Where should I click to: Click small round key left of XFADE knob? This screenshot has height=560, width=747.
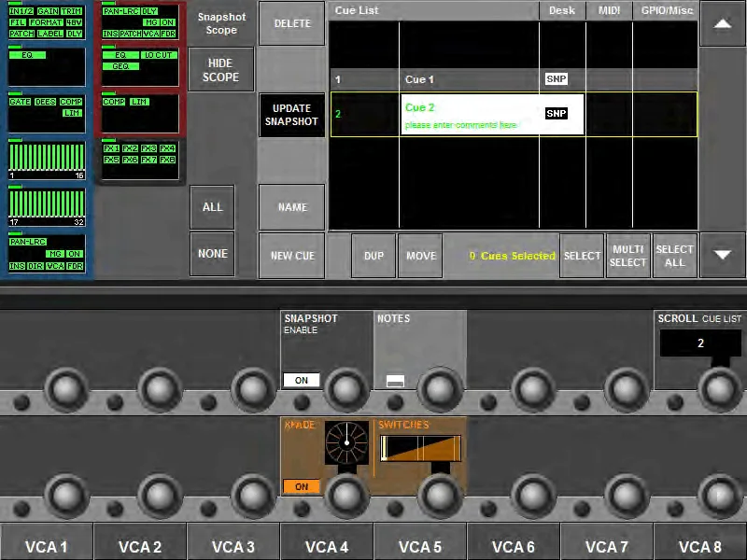[302, 509]
